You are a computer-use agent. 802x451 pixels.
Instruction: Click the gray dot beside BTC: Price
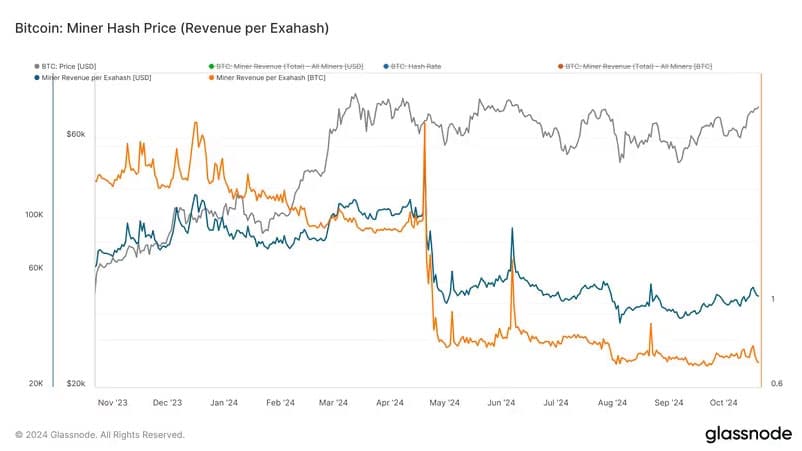[x=37, y=66]
